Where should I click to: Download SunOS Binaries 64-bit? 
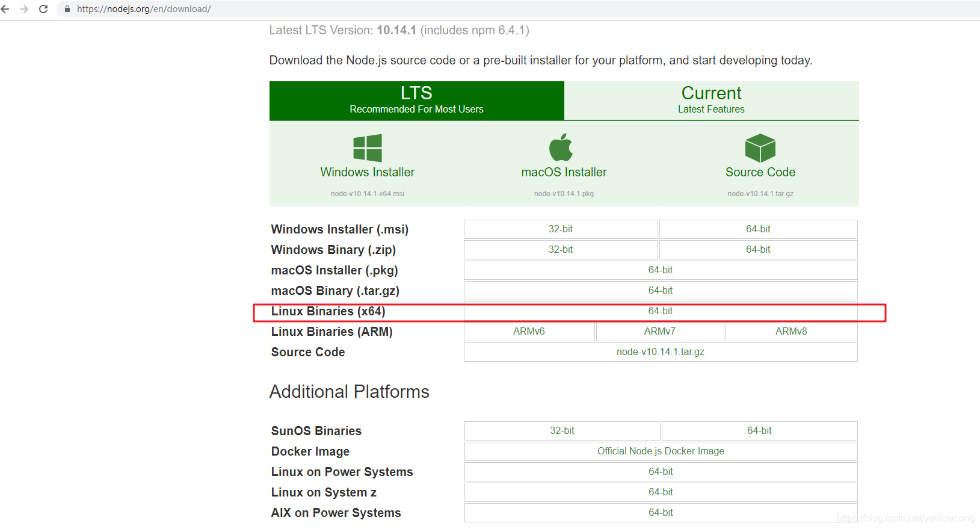759,431
